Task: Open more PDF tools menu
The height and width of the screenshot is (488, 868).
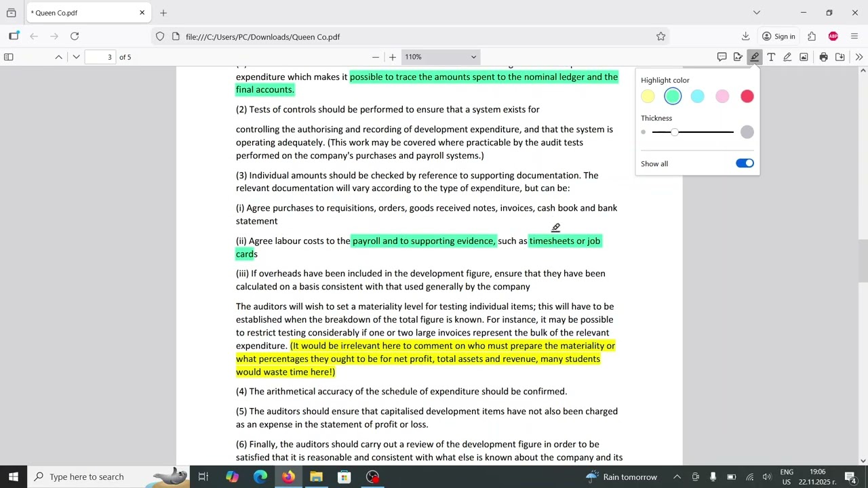Action: [859, 57]
